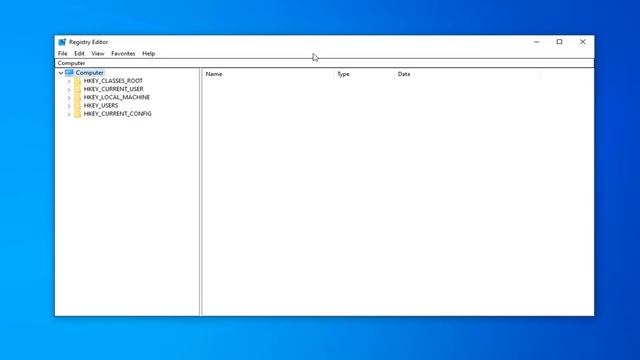Expand the HKEY_USERS key
The width and height of the screenshot is (640, 360).
coord(69,106)
